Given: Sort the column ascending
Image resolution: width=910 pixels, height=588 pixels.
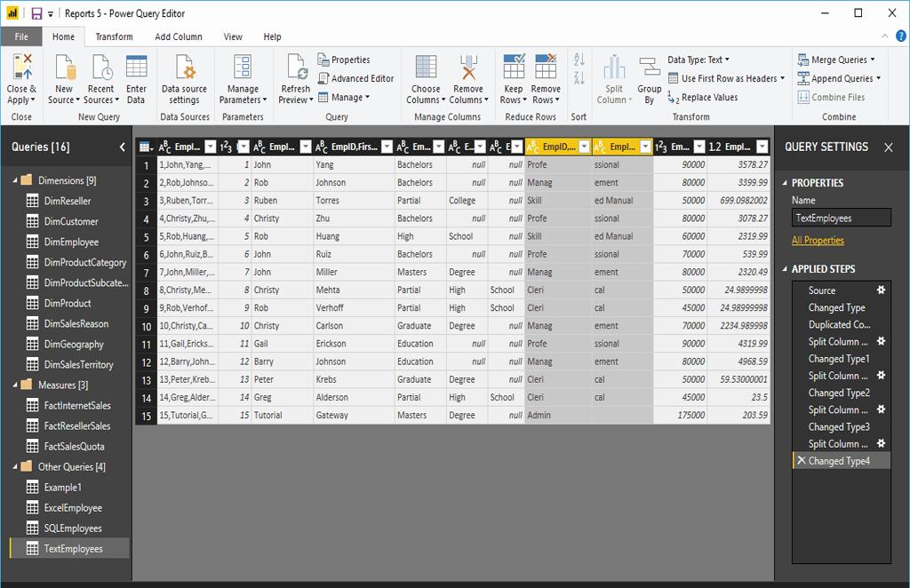Looking at the screenshot, I should [x=579, y=60].
